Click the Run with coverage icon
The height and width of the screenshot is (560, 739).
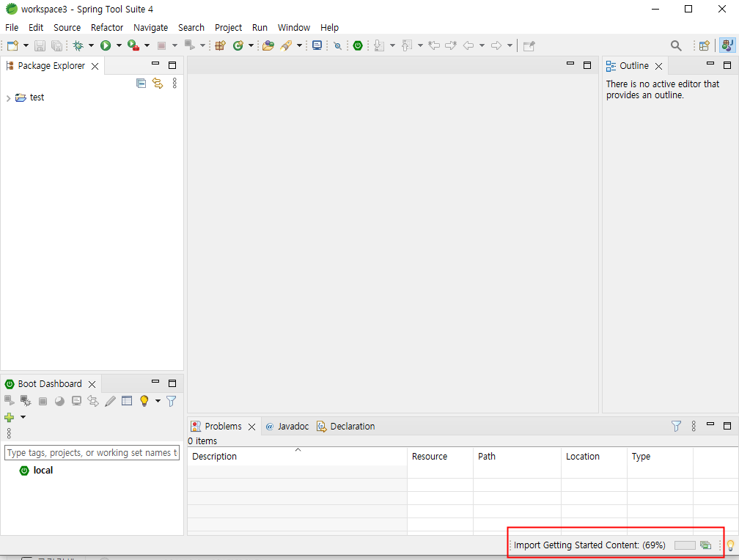click(x=133, y=45)
